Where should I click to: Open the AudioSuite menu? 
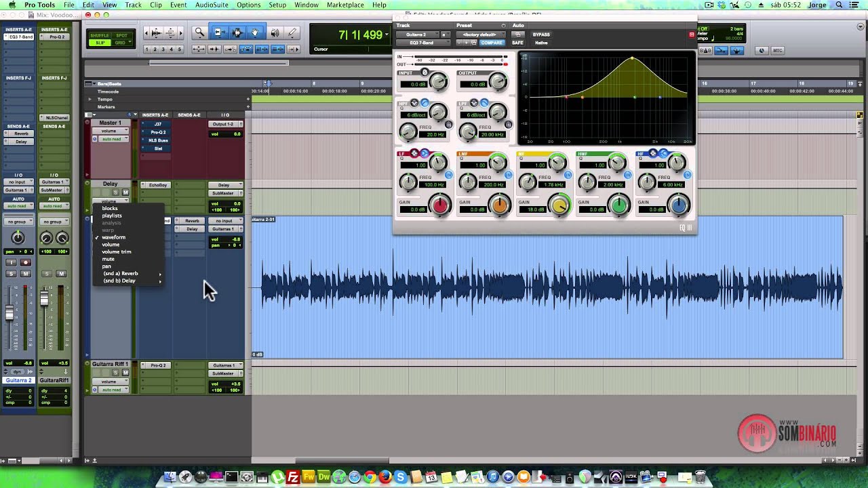click(211, 5)
